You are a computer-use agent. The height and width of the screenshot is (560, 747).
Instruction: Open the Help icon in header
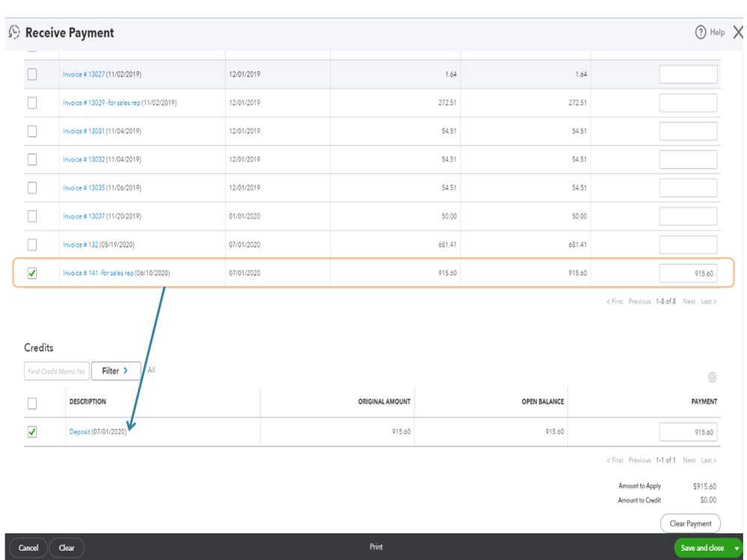tap(701, 32)
